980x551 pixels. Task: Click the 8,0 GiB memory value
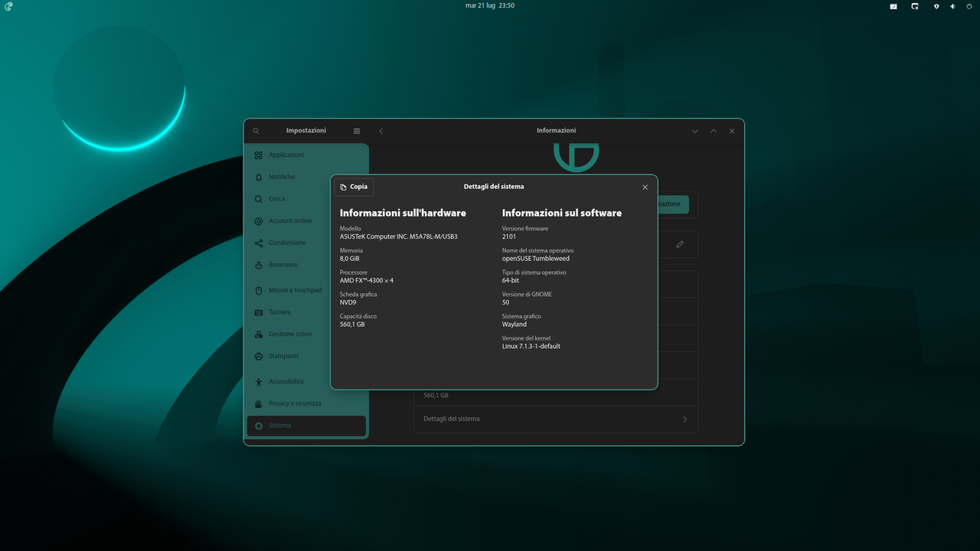click(x=350, y=259)
